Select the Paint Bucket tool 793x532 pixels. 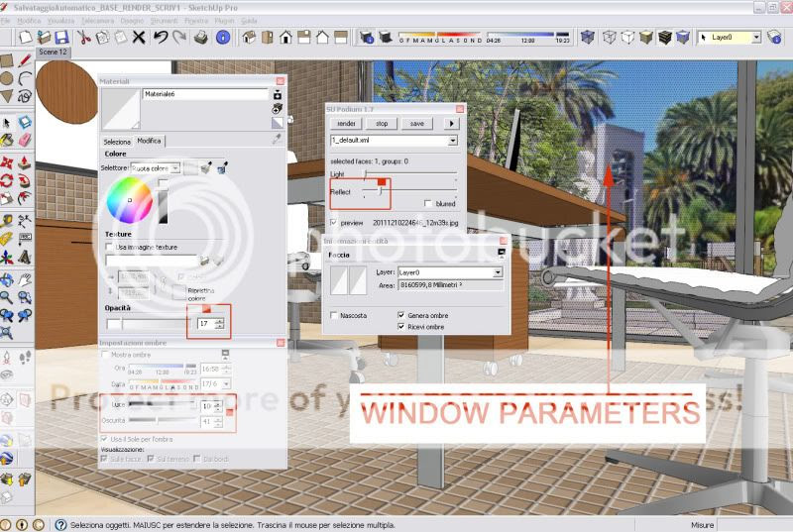tap(7, 140)
